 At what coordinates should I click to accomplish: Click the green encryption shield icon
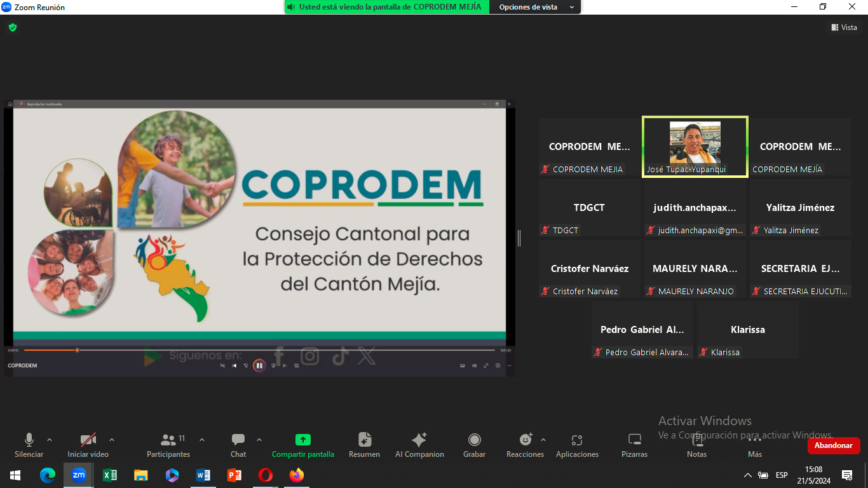coord(13,27)
